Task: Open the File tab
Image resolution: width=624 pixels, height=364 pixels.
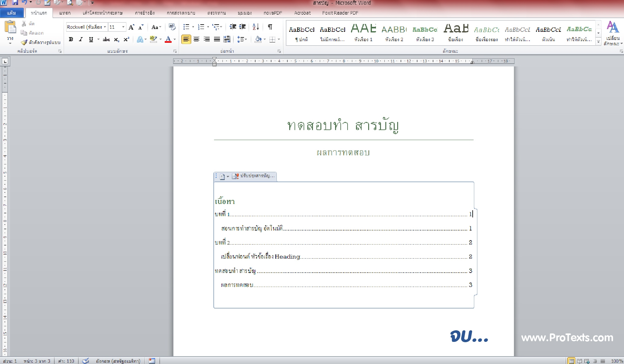Action: (12, 13)
